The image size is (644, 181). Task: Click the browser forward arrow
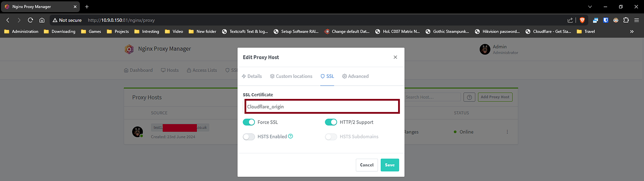[19, 20]
